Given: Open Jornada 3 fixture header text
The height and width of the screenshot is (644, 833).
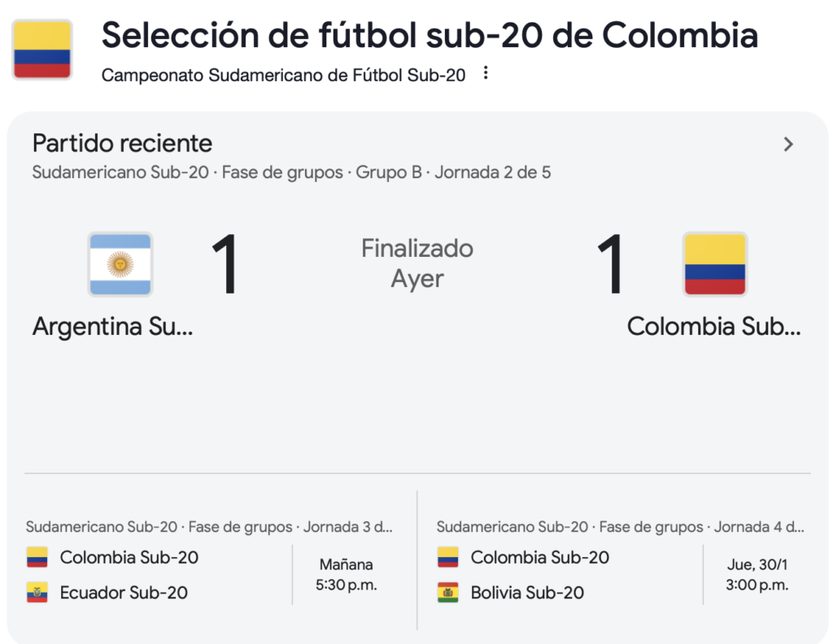Looking at the screenshot, I should [209, 527].
